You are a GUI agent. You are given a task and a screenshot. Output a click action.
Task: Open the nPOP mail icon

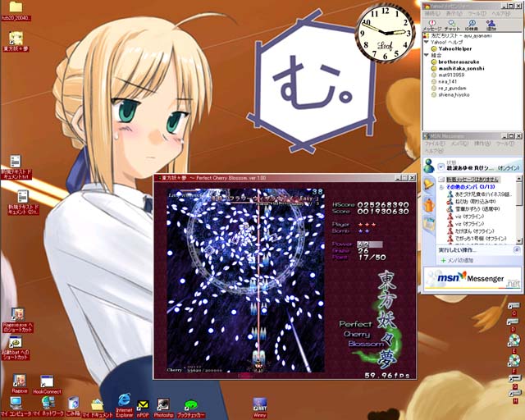point(143,404)
